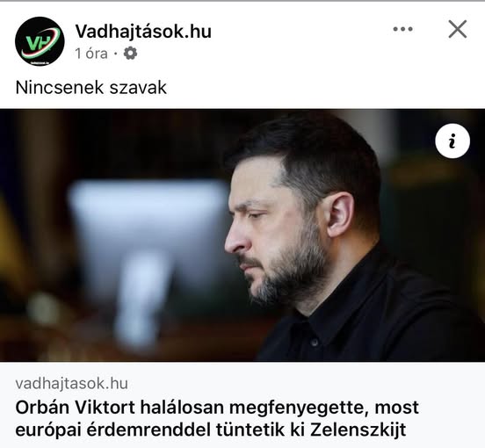Open the article preview photo

pyautogui.click(x=242, y=235)
